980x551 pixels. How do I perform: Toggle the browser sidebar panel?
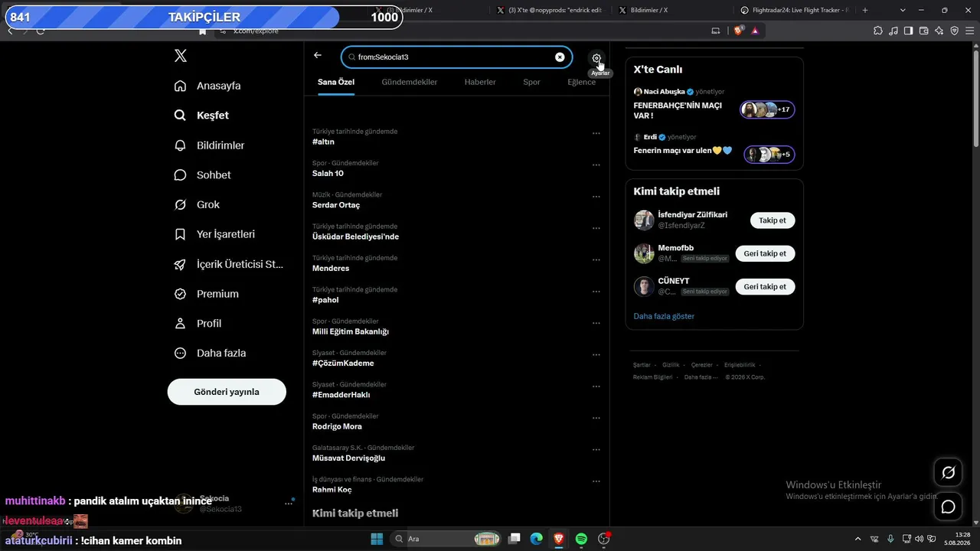909,31
